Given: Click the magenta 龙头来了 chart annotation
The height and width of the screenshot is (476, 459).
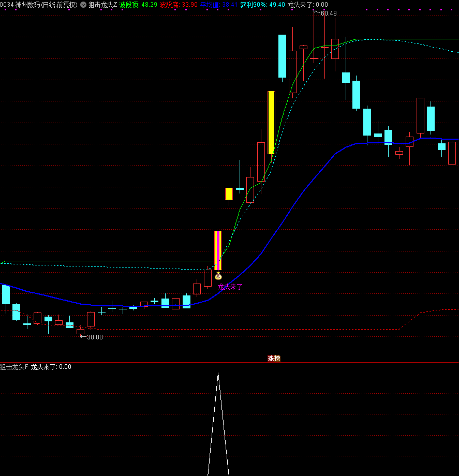Looking at the screenshot, I should 230,287.
